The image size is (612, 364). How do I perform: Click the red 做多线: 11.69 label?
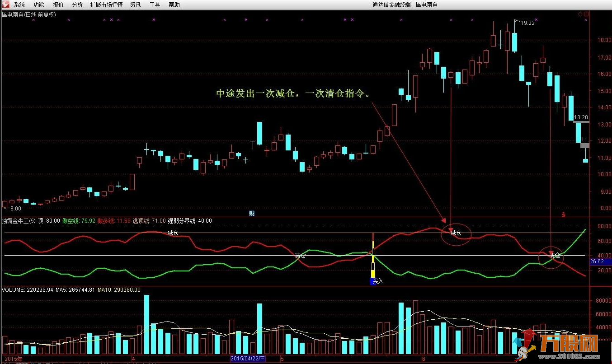click(114, 221)
